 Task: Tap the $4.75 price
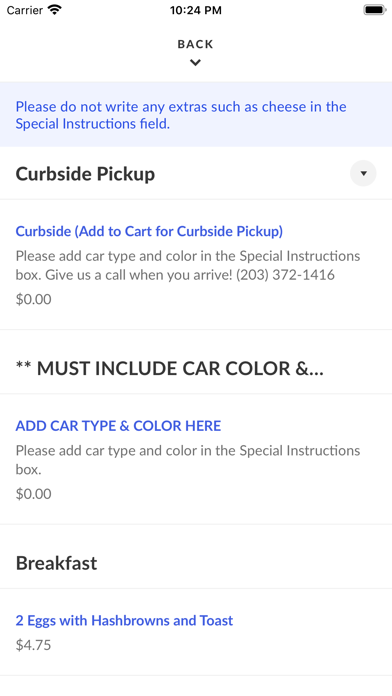[34, 645]
